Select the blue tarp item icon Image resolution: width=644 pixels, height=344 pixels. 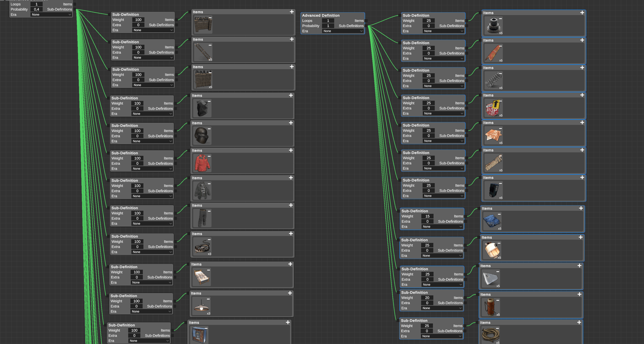(492, 221)
